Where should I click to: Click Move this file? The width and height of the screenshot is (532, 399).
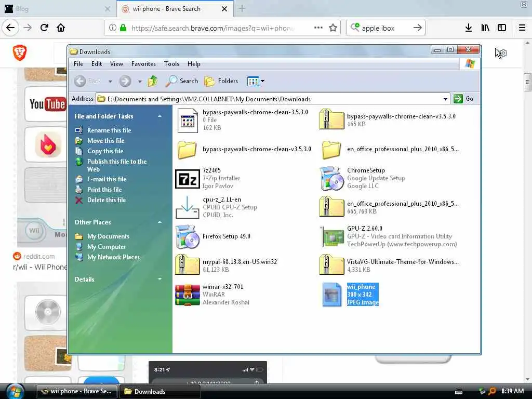105,141
